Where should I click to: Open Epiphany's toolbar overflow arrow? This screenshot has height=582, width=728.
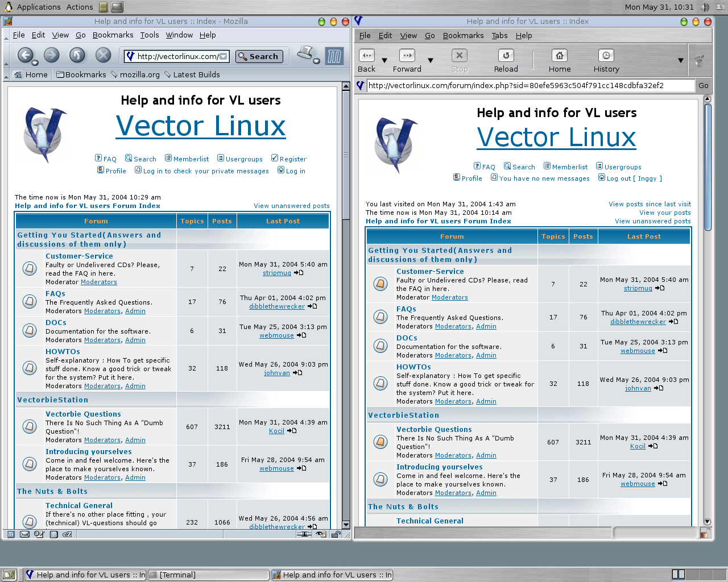(x=681, y=60)
